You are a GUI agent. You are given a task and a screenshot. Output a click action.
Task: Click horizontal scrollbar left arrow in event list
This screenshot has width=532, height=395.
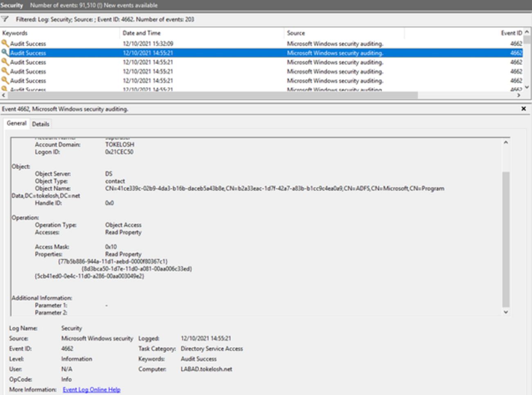point(4,95)
